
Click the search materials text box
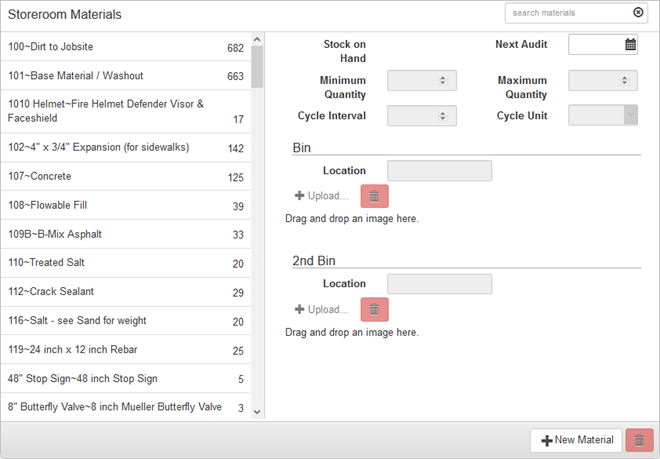pos(567,13)
